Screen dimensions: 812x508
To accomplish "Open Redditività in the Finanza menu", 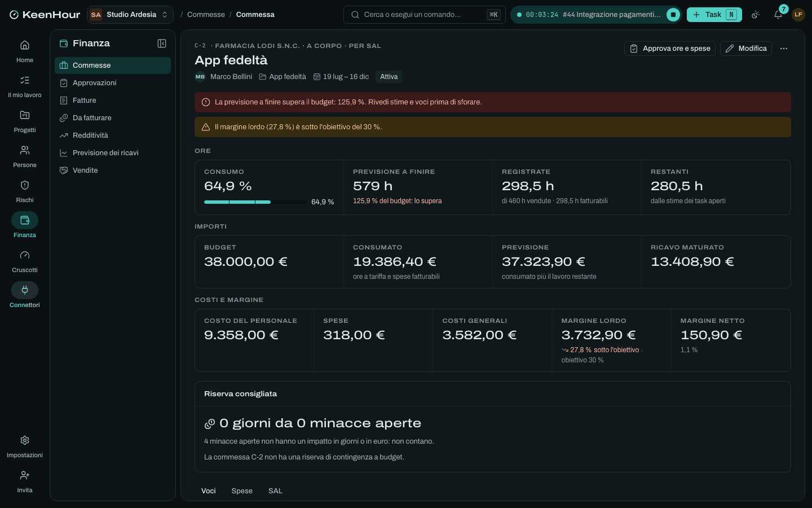I will (113, 135).
